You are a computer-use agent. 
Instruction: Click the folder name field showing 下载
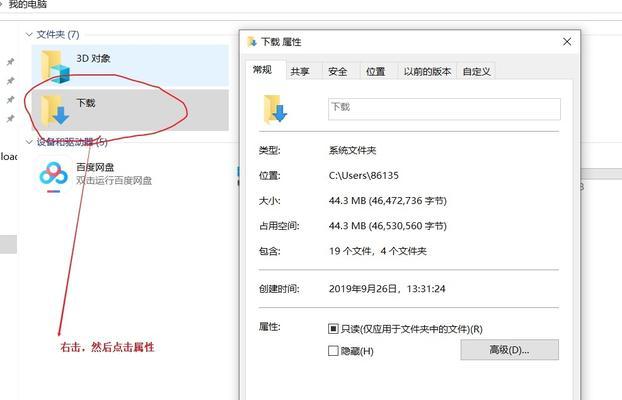click(x=444, y=109)
